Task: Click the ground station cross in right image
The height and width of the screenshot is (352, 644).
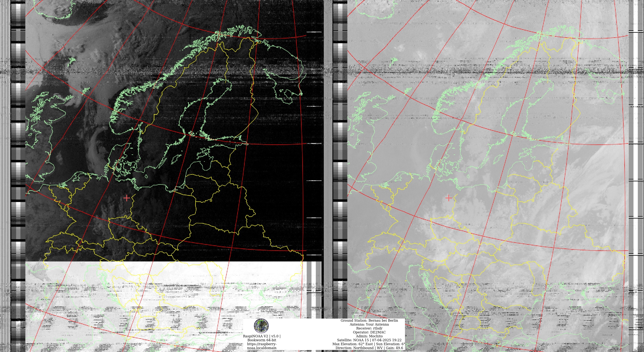Action: (449, 198)
